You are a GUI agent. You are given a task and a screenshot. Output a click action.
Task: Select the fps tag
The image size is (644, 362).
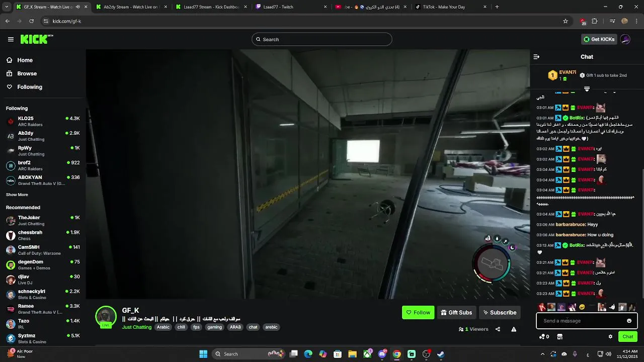(196, 327)
